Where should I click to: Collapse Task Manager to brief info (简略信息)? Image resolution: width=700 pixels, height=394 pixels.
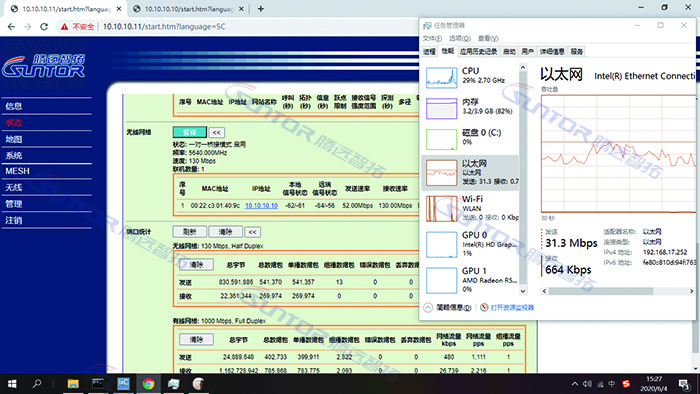pos(448,307)
